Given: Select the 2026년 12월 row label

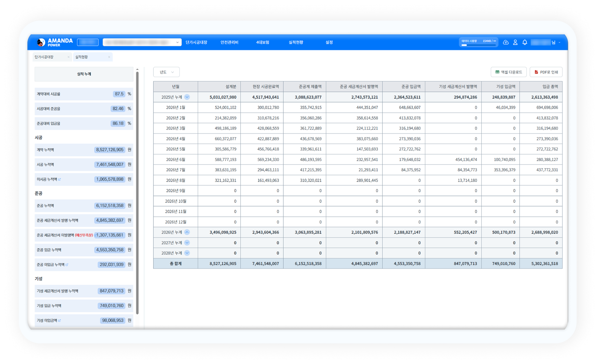Looking at the screenshot, I should [176, 222].
